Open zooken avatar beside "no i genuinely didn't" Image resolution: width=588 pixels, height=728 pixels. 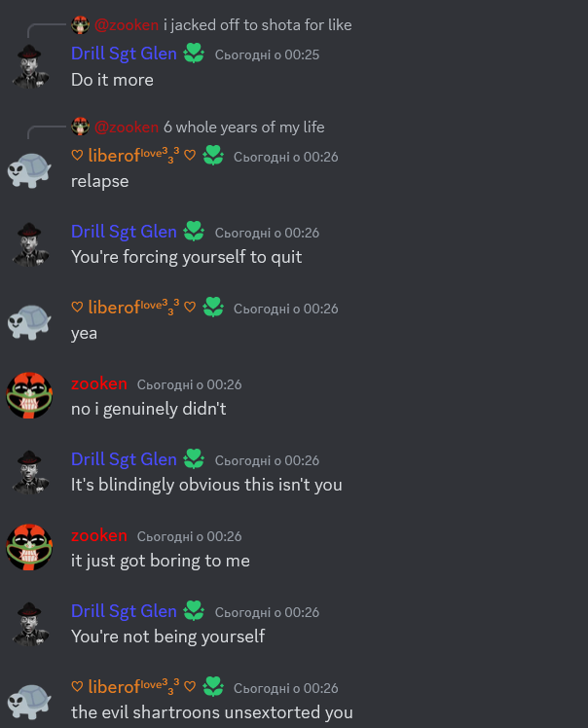click(x=29, y=395)
